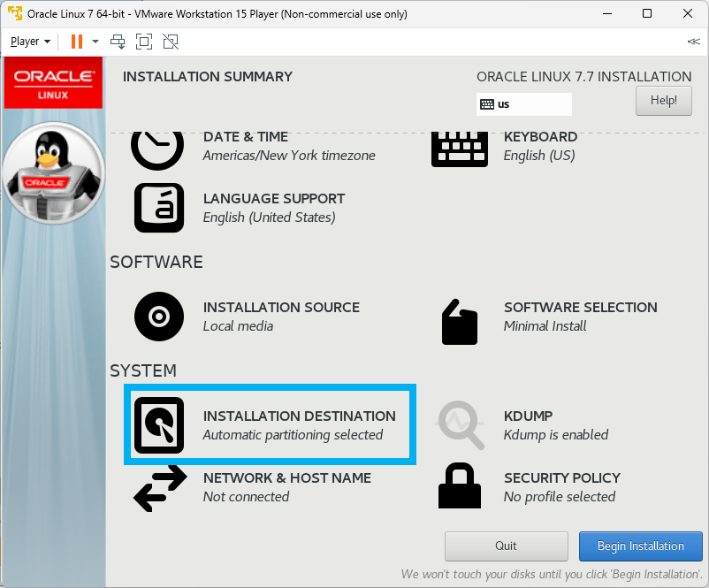Enter full screen mode
Image resolution: width=709 pixels, height=588 pixels.
(x=144, y=42)
